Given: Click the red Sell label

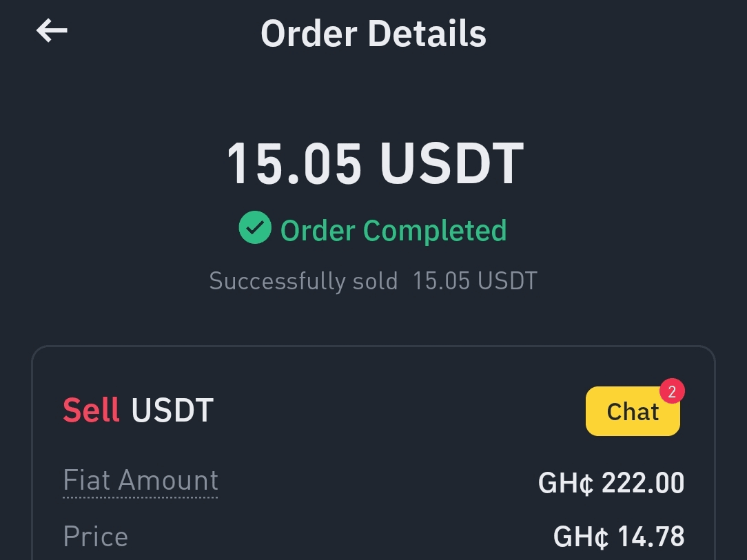Looking at the screenshot, I should pos(91,411).
